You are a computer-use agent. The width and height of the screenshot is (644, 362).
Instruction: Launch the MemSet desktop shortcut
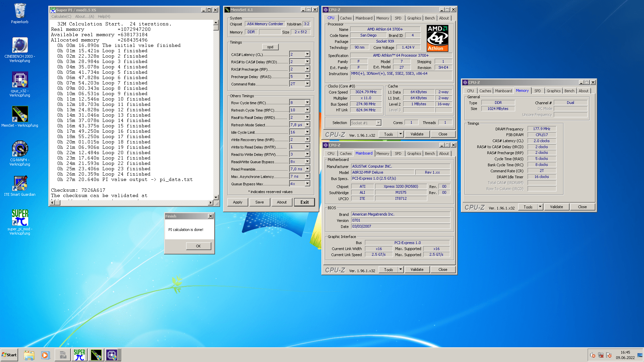point(20,117)
